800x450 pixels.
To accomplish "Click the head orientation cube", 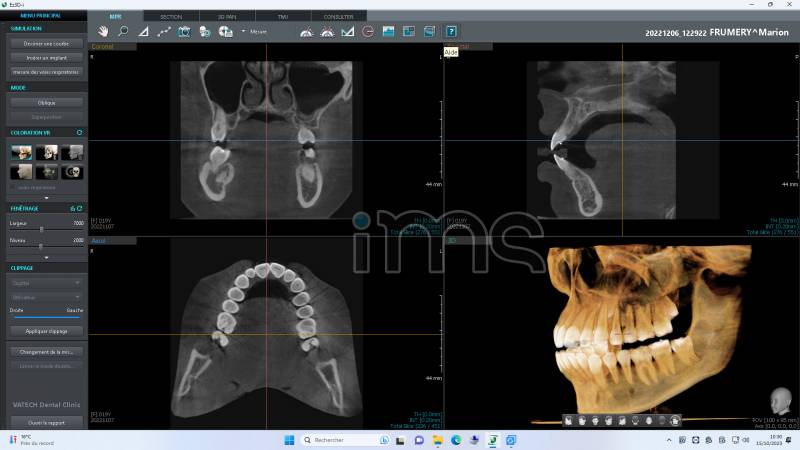I will (x=776, y=397).
